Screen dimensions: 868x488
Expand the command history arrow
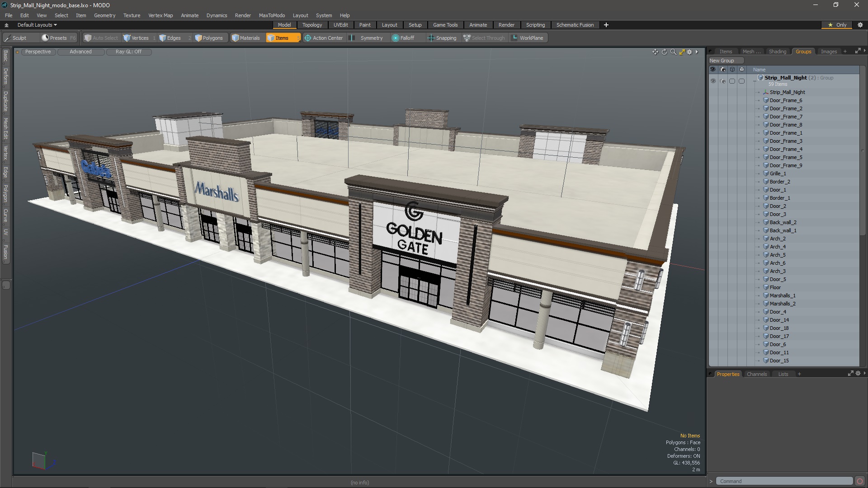711,481
